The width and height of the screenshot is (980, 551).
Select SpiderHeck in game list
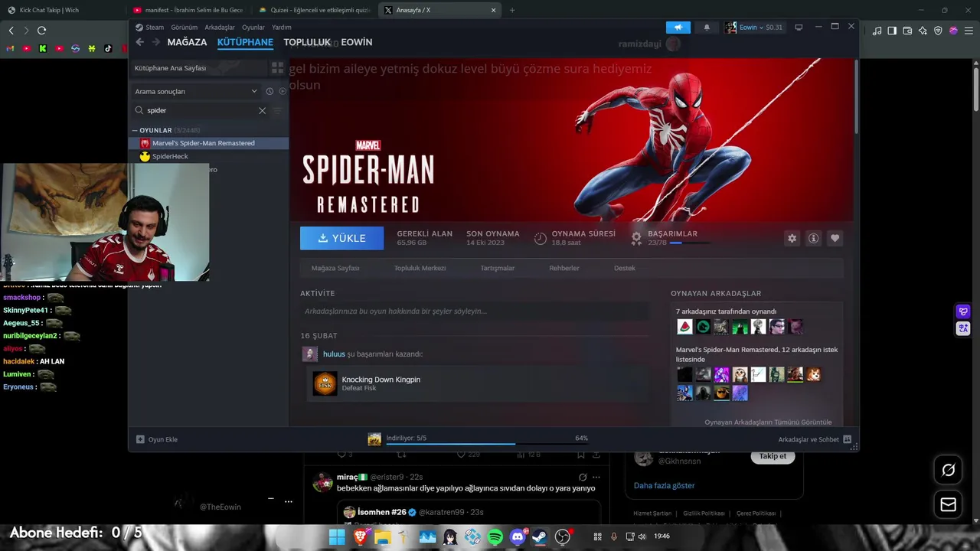[x=208, y=156]
